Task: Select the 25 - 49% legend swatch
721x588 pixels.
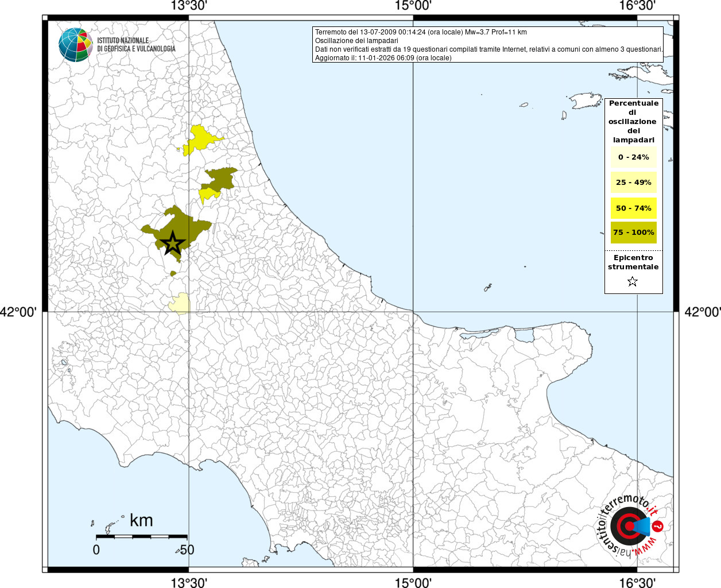Action: pyautogui.click(x=633, y=183)
